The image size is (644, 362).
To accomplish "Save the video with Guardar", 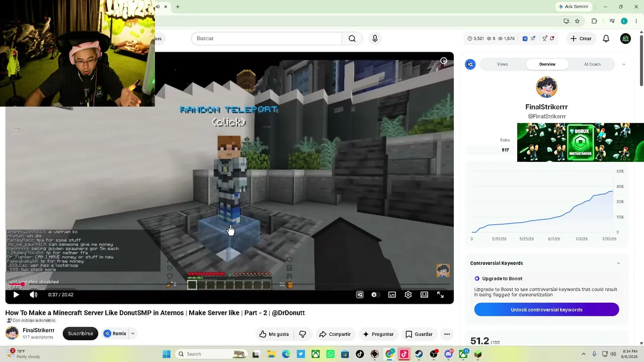I will point(419,334).
